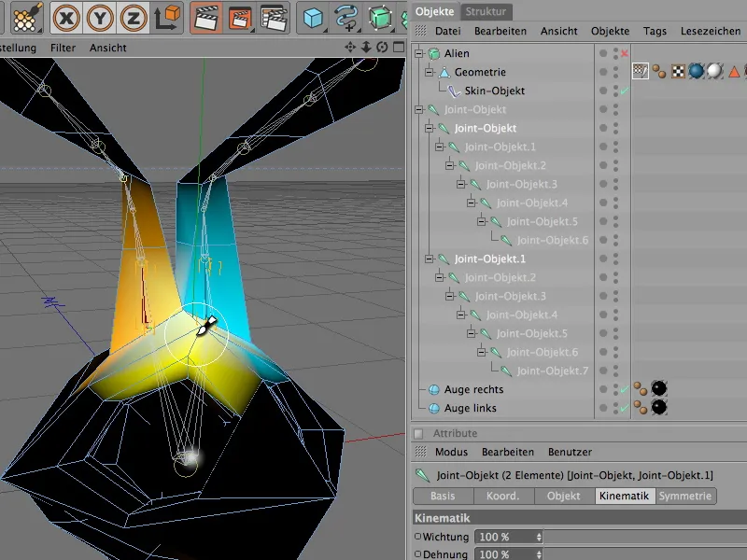Screen dimensions: 747x560
Task: Select Joint-Objekt.7 in the tree
Action: [x=552, y=371]
